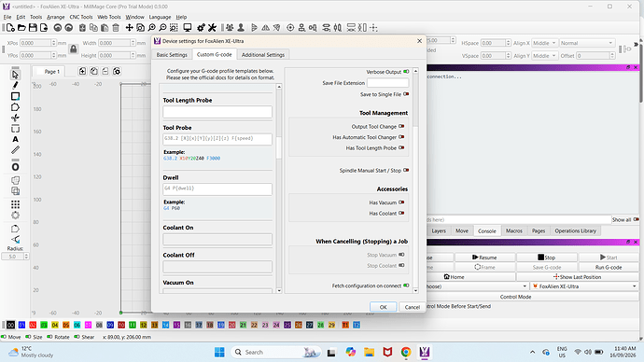Enable Has Automatic Tool Changer

(x=401, y=137)
